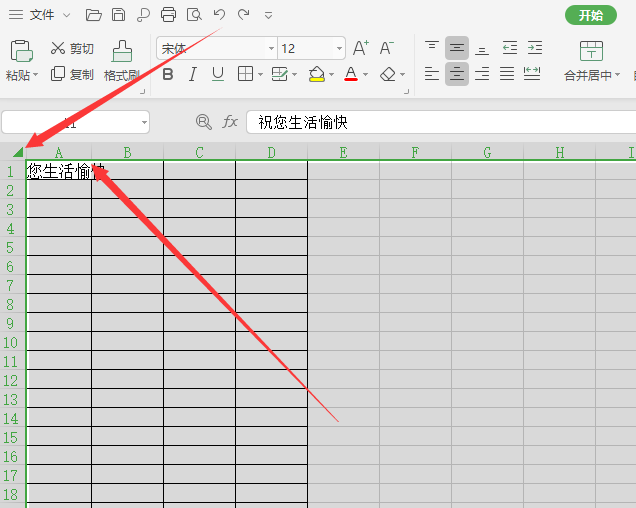Expand the borders dropdown arrow
636x508 pixels.
pos(260,75)
